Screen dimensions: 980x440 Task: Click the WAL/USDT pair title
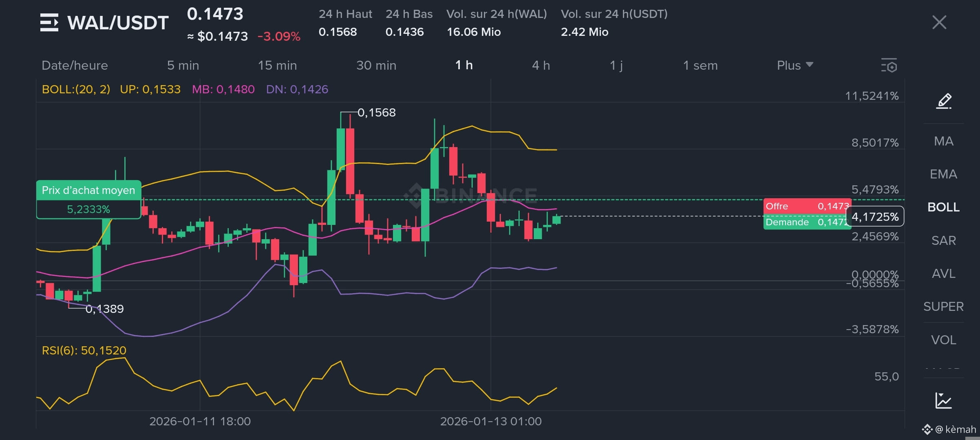tap(118, 22)
